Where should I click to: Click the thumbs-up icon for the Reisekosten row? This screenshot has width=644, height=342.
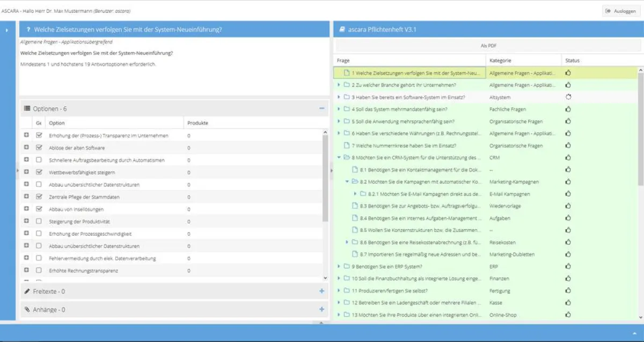point(568,242)
